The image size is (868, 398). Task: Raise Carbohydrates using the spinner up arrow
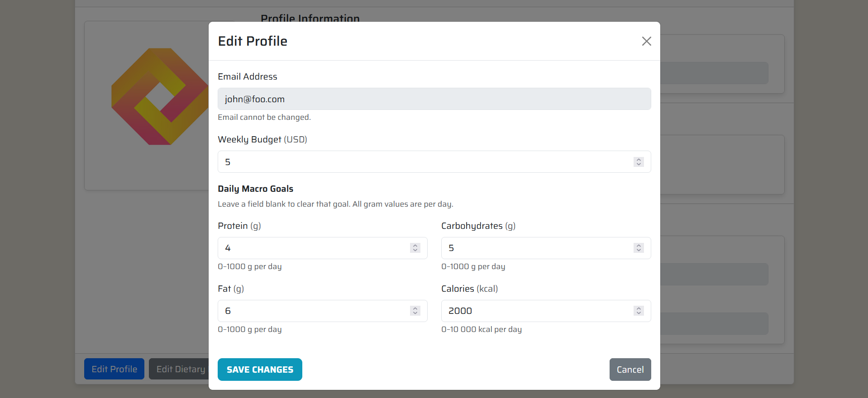639,246
